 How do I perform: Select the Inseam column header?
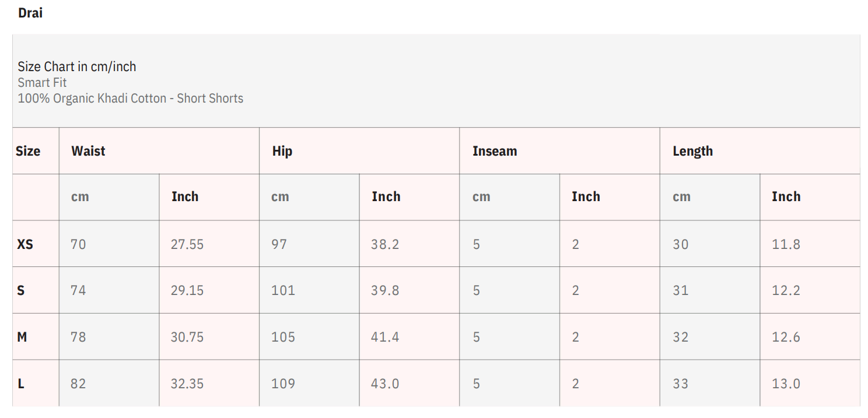click(494, 151)
